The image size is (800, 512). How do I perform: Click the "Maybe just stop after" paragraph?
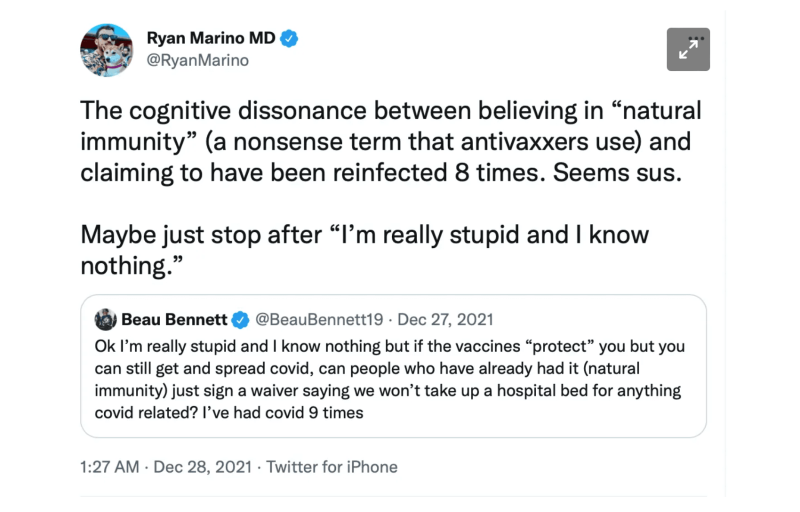(x=364, y=250)
